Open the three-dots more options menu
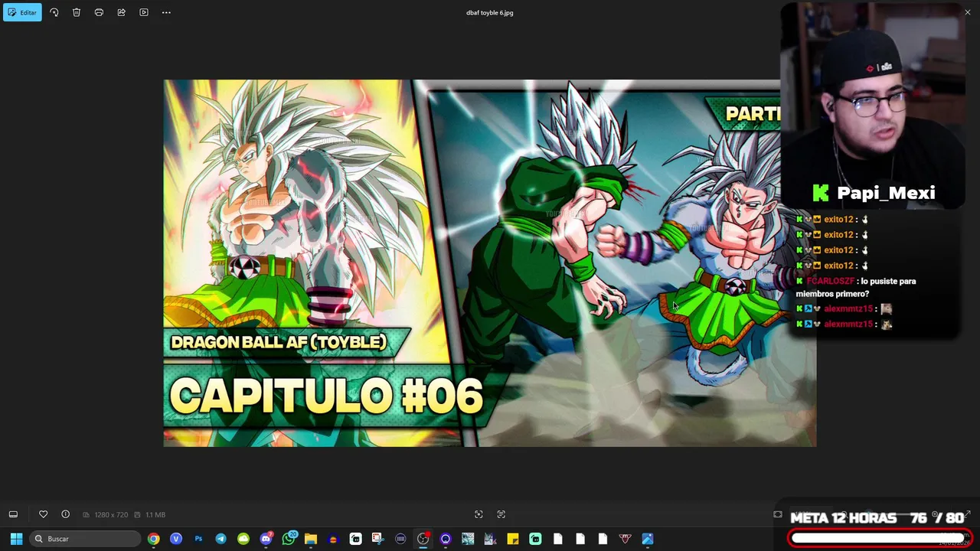Image resolution: width=980 pixels, height=551 pixels. tap(166, 12)
